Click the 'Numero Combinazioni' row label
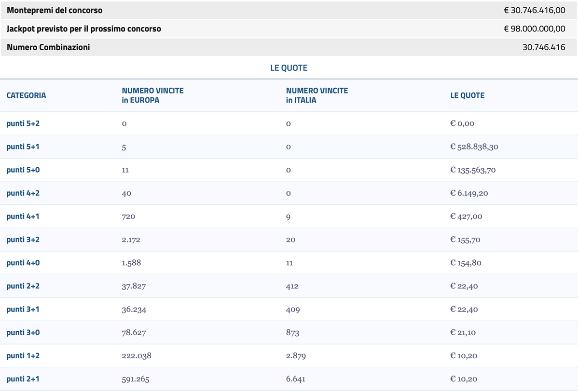This screenshot has width=579, height=392. (48, 47)
